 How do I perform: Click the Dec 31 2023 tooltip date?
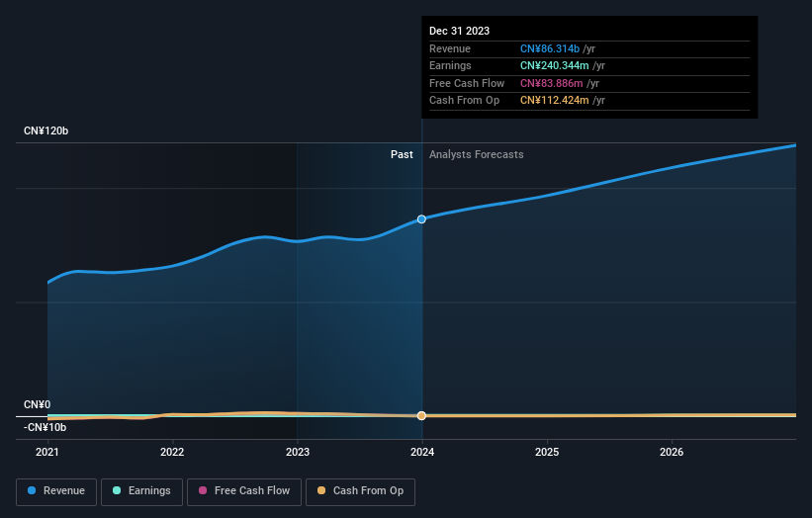click(x=459, y=31)
